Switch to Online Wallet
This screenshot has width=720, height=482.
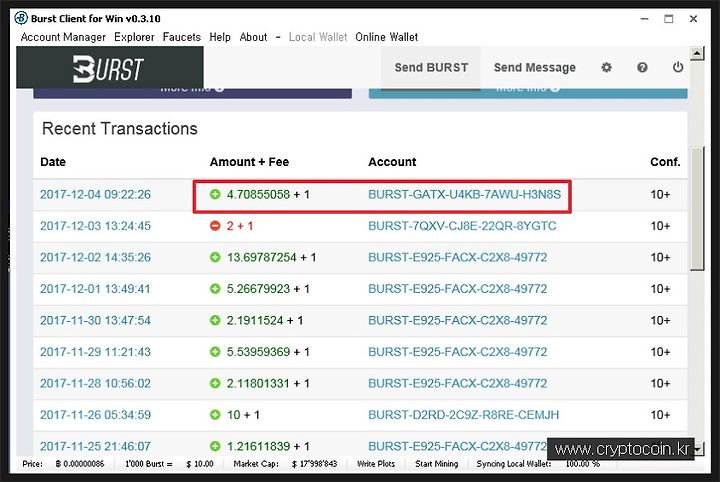pos(386,37)
